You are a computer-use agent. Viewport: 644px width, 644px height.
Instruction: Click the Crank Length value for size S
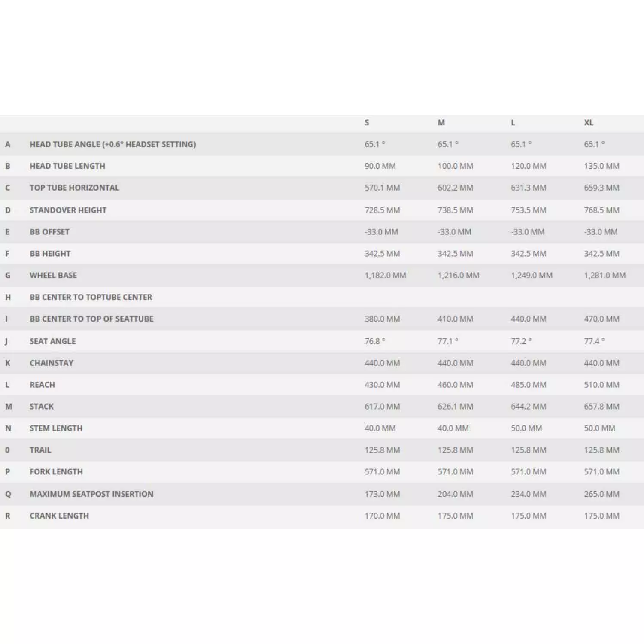[382, 516]
